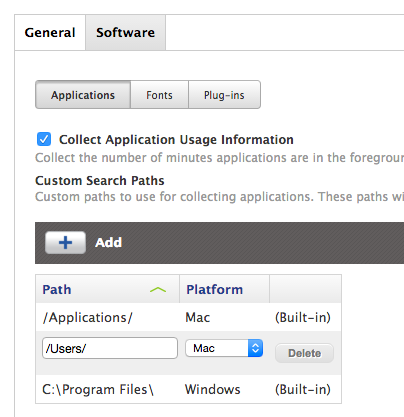Select the /Applications/ path row

point(188,317)
